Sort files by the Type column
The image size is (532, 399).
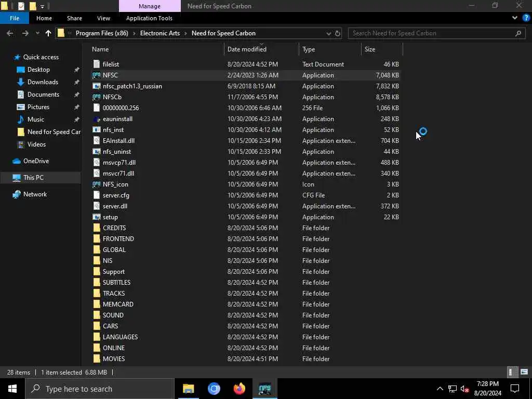pos(309,49)
